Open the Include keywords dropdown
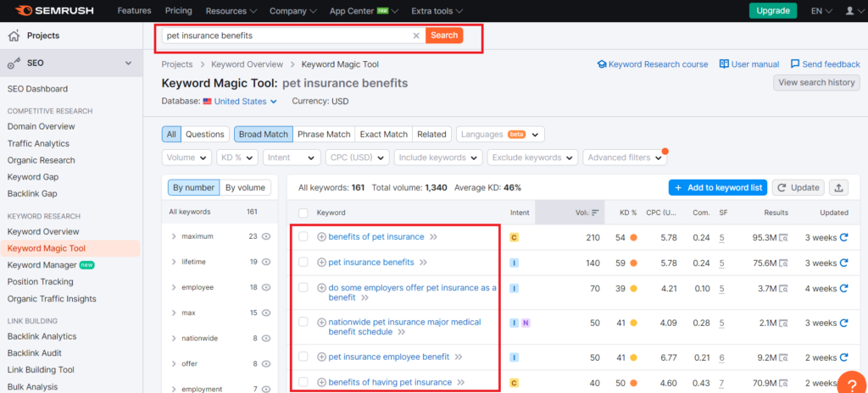868x393 pixels. coord(438,158)
